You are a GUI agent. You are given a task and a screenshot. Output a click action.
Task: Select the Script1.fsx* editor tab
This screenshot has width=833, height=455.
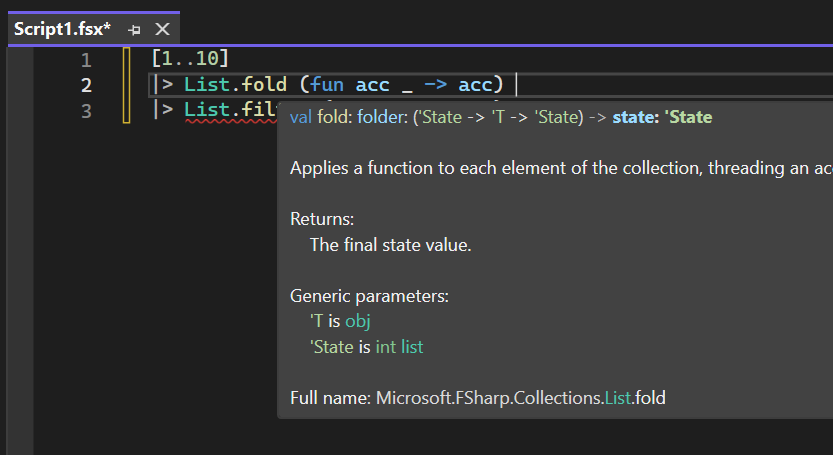point(62,29)
